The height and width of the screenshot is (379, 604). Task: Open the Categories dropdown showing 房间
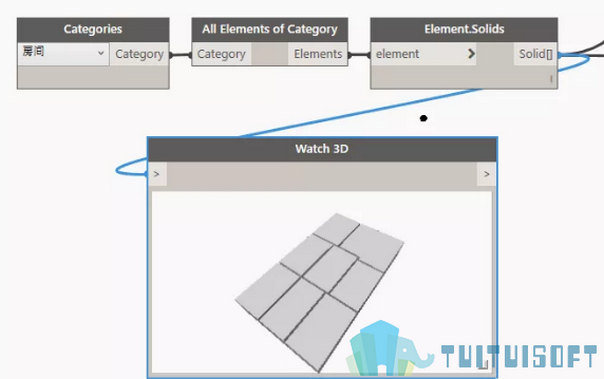pos(64,53)
